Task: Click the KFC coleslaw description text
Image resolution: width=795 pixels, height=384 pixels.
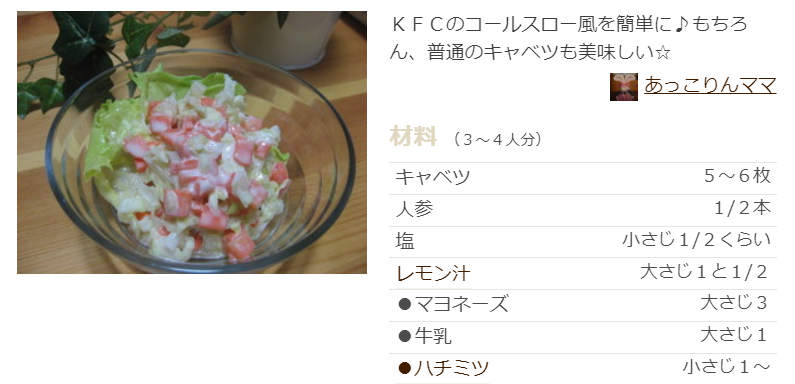Action: (569, 39)
